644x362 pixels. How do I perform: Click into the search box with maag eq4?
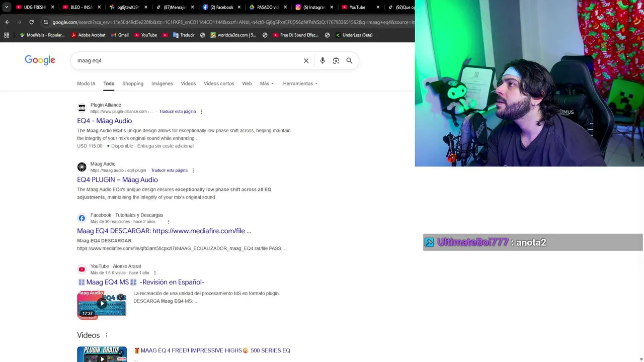coord(186,60)
